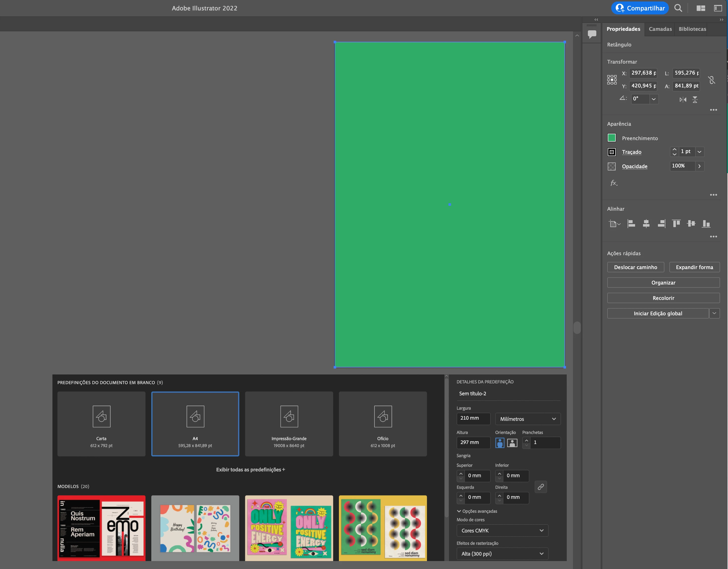Viewport: 728px width, 569px height.
Task: Click the vertical align top icon
Action: click(676, 224)
